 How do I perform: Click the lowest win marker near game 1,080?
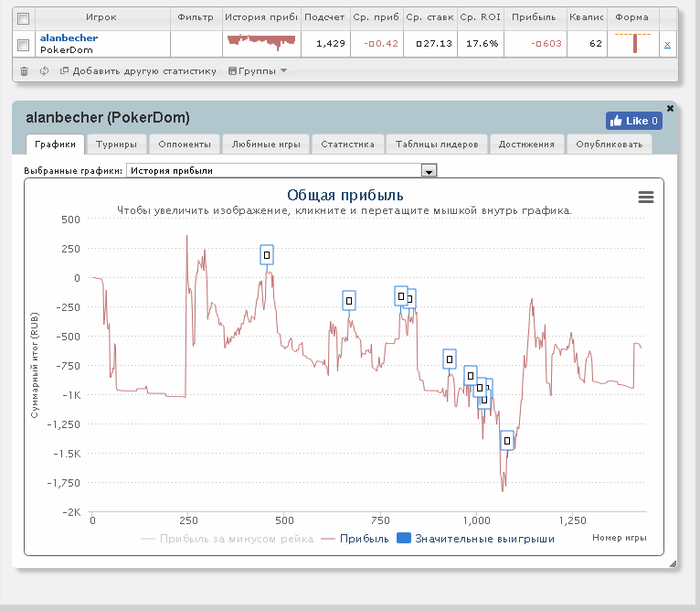pyautogui.click(x=507, y=441)
